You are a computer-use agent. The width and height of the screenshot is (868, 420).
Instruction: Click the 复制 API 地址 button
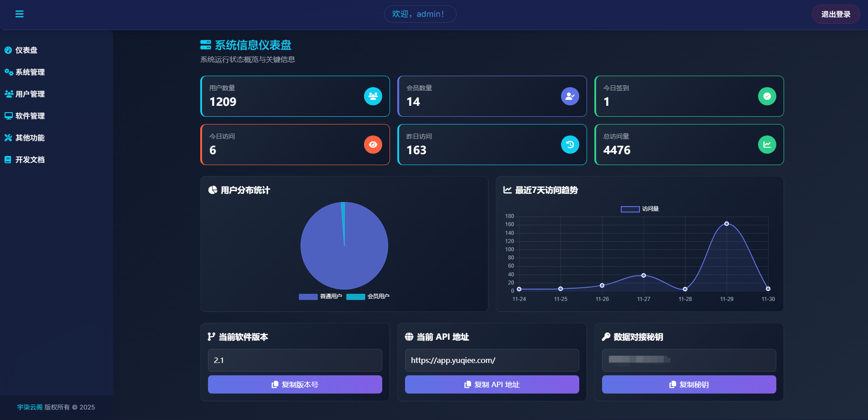click(x=492, y=384)
